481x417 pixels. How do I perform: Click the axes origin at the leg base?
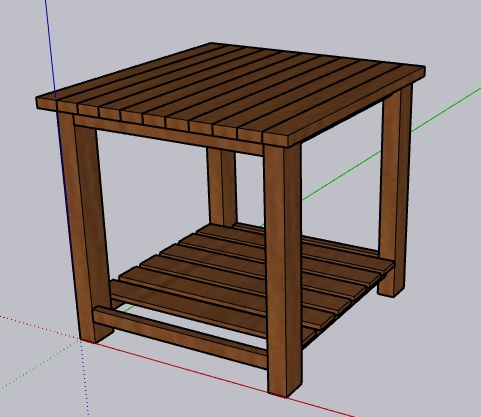tap(80, 340)
